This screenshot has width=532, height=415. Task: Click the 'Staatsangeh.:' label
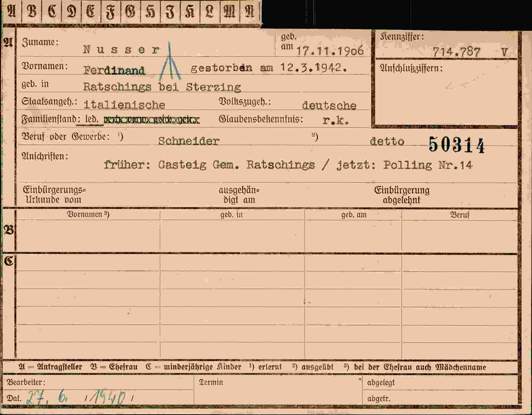pyautogui.click(x=49, y=101)
